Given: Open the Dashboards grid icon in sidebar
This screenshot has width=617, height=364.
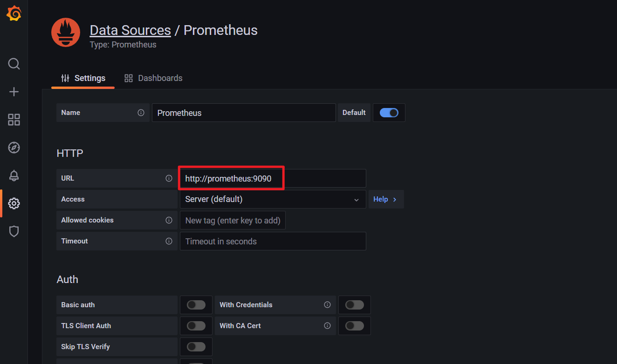Looking at the screenshot, I should (14, 120).
